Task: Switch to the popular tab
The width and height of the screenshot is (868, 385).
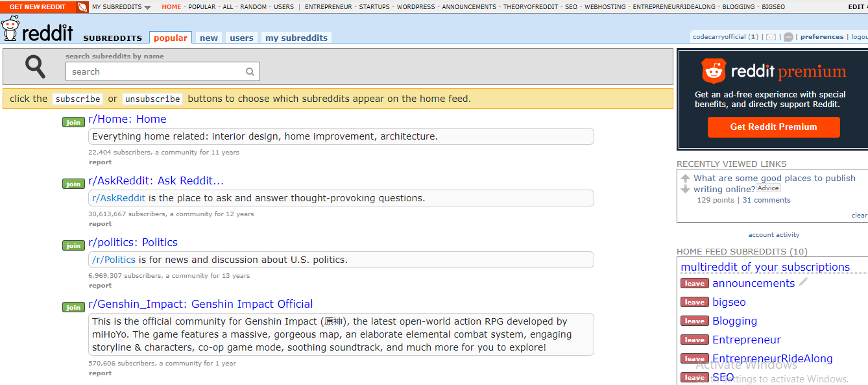Action: pyautogui.click(x=171, y=38)
